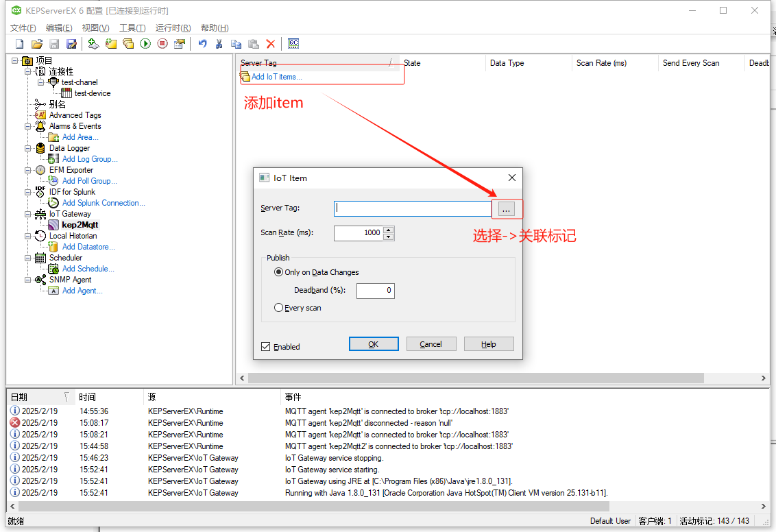Open the 视图(V) menu
The image size is (776, 532).
[95, 27]
